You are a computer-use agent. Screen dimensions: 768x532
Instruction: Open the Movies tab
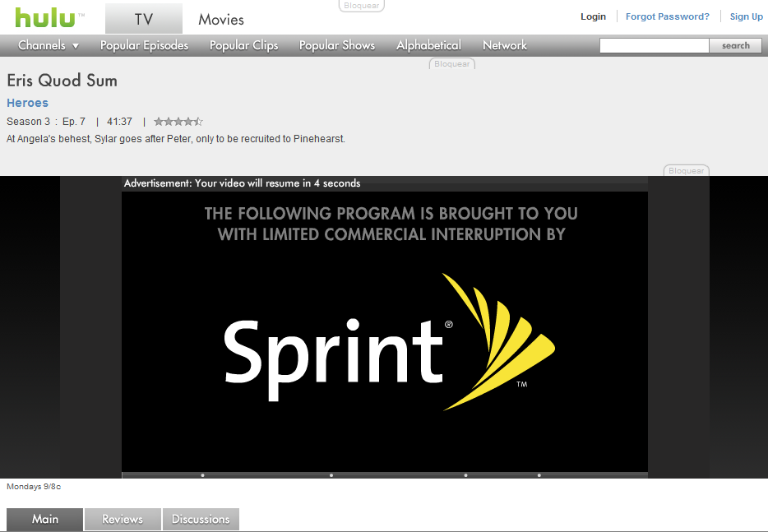click(221, 20)
